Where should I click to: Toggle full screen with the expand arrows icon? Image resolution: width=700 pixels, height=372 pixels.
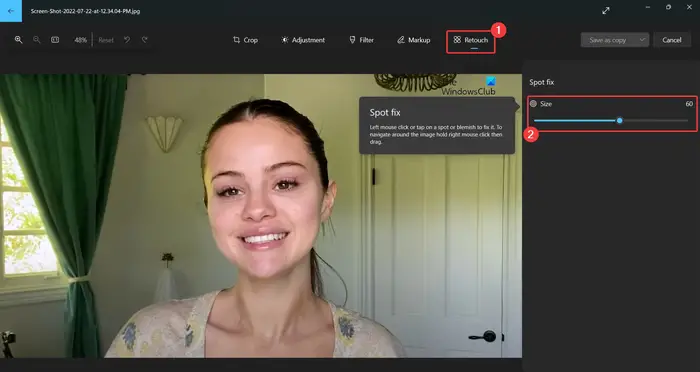[x=606, y=11]
